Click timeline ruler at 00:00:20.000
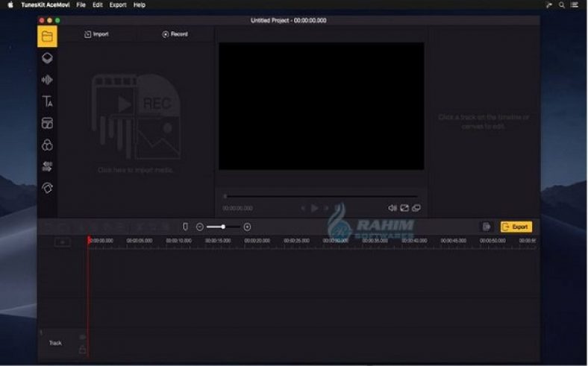 (257, 241)
